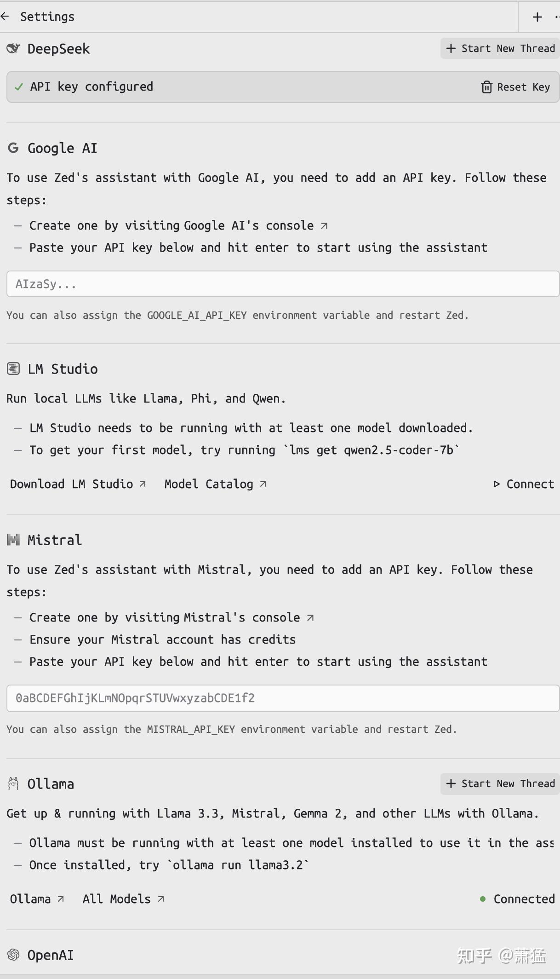This screenshot has width=560, height=979.
Task: Open the Ollama website link
Action: [x=37, y=899]
